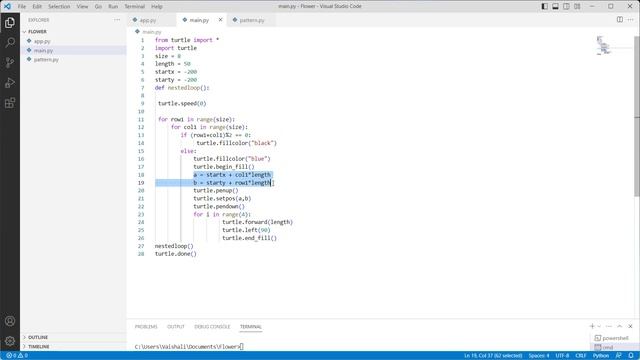The image size is (640, 360).
Task: Close the main.py editor tab
Action: click(x=220, y=20)
